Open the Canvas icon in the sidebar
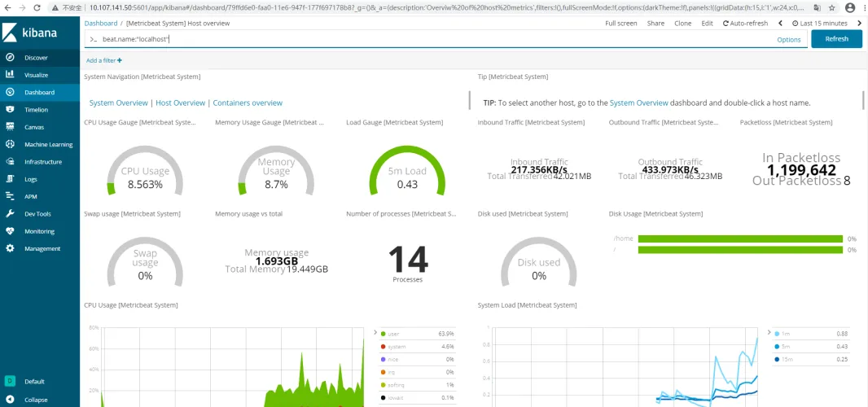 point(10,127)
